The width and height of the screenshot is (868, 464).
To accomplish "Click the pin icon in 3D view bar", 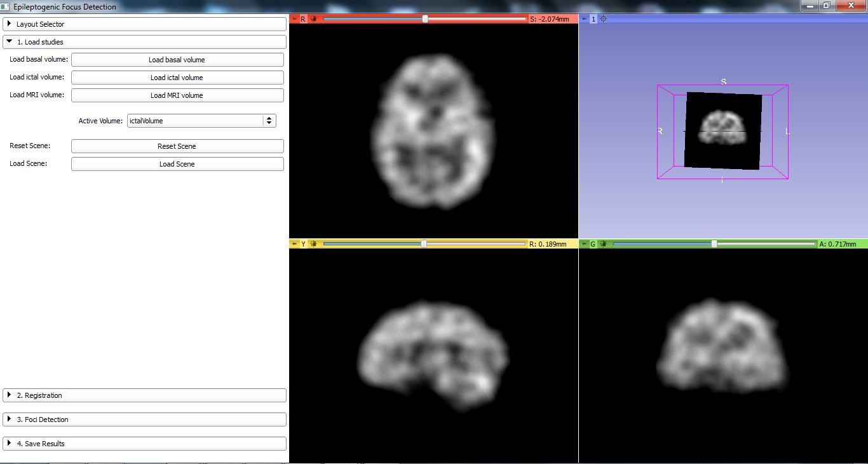I will (x=584, y=19).
